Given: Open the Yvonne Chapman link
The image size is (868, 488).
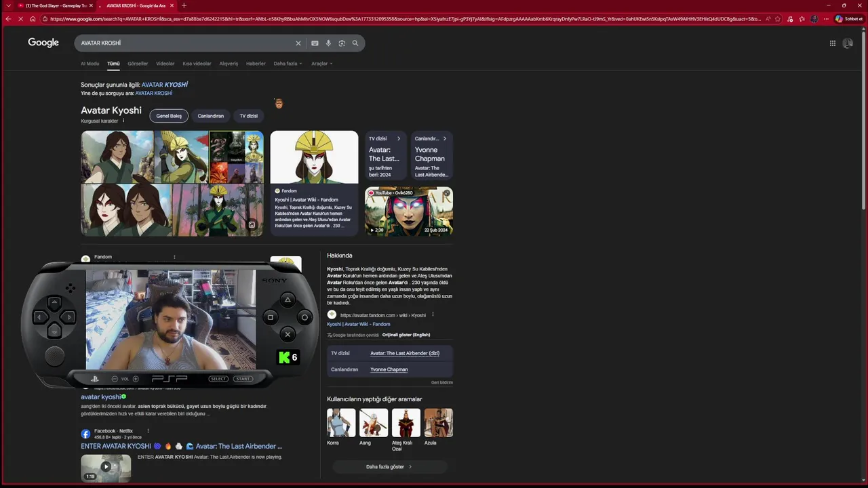Looking at the screenshot, I should pos(389,369).
